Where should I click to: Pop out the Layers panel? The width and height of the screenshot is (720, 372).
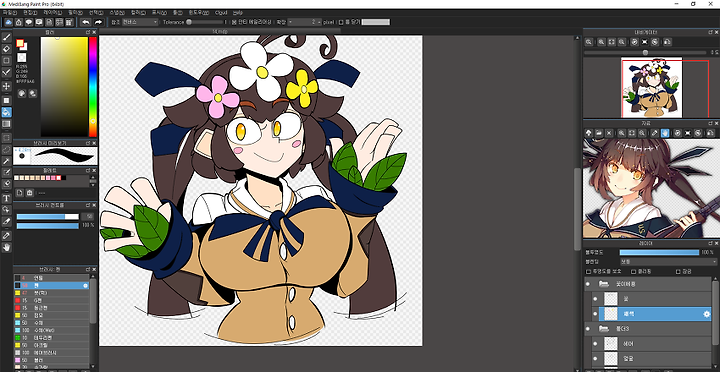point(710,243)
